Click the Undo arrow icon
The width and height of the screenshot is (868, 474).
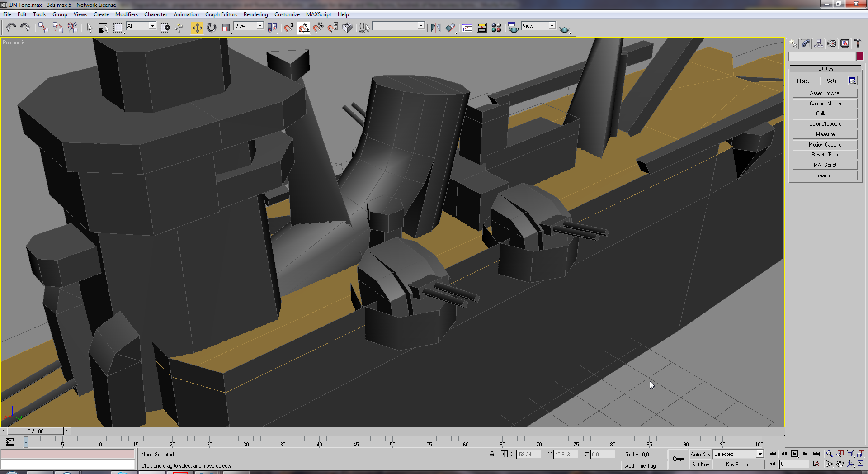tap(11, 28)
